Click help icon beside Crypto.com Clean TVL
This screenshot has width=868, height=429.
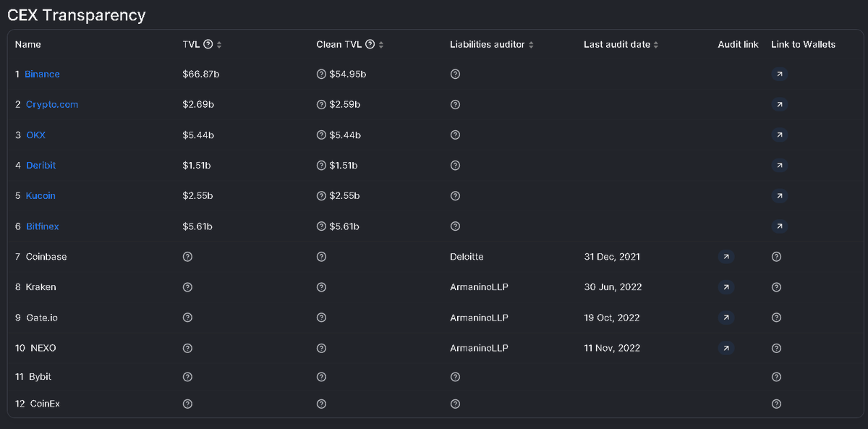321,104
